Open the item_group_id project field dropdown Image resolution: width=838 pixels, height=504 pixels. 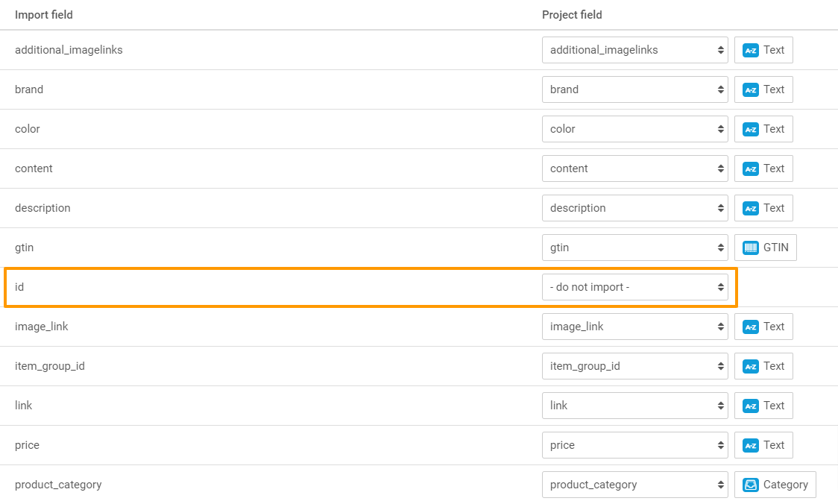[634, 366]
